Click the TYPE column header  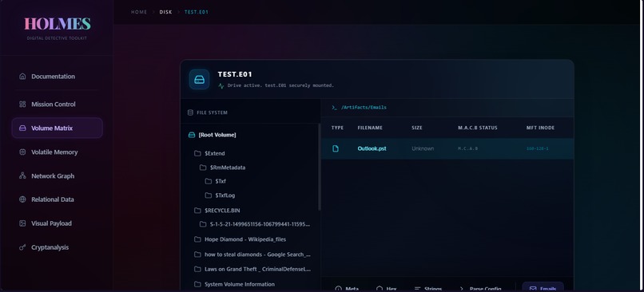(x=337, y=128)
